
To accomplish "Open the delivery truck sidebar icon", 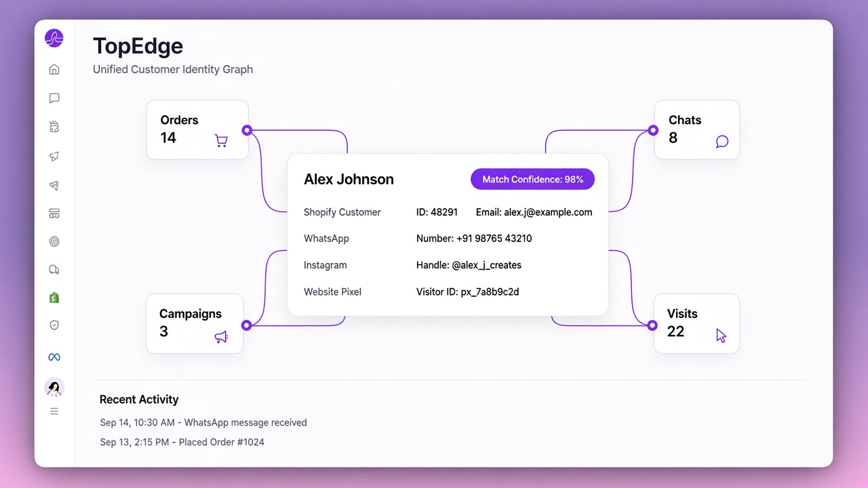I will 54,270.
